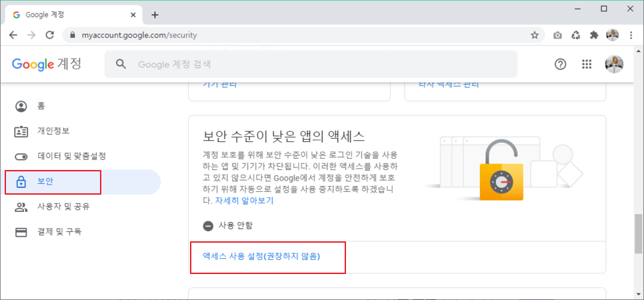644x300 pixels.
Task: Click the lock icon in address bar
Action: (x=73, y=35)
